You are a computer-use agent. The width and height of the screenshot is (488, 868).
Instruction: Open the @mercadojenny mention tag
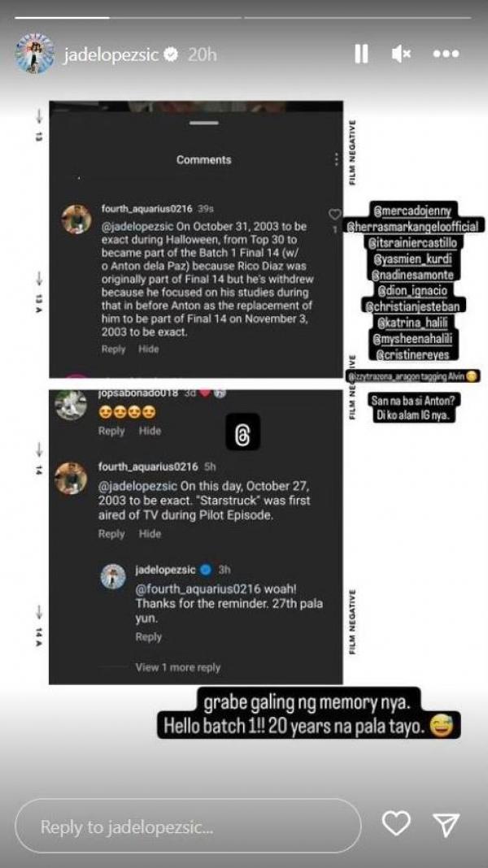pyautogui.click(x=413, y=210)
